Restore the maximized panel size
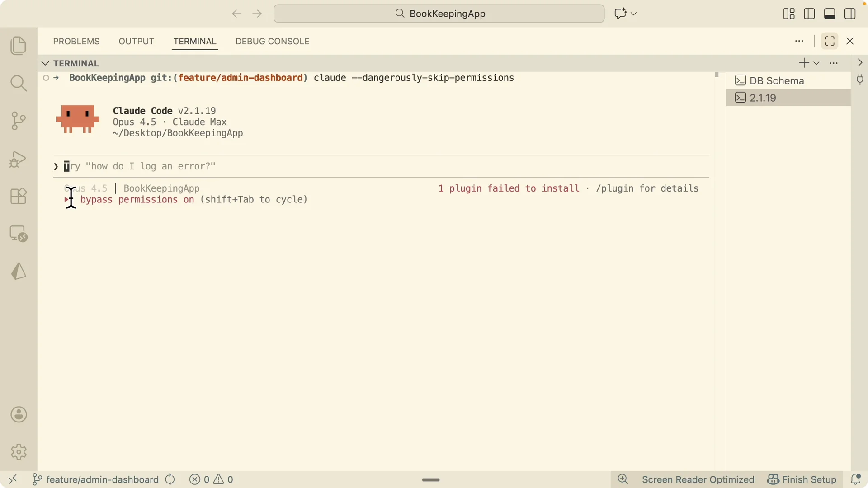 pyautogui.click(x=830, y=41)
